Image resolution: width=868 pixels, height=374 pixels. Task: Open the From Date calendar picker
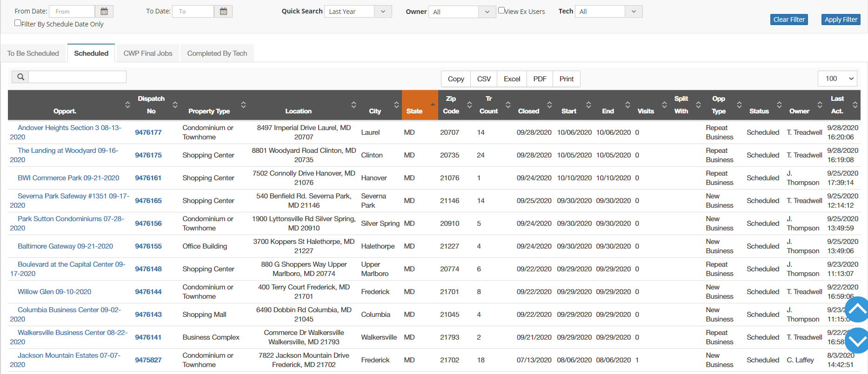pyautogui.click(x=104, y=11)
